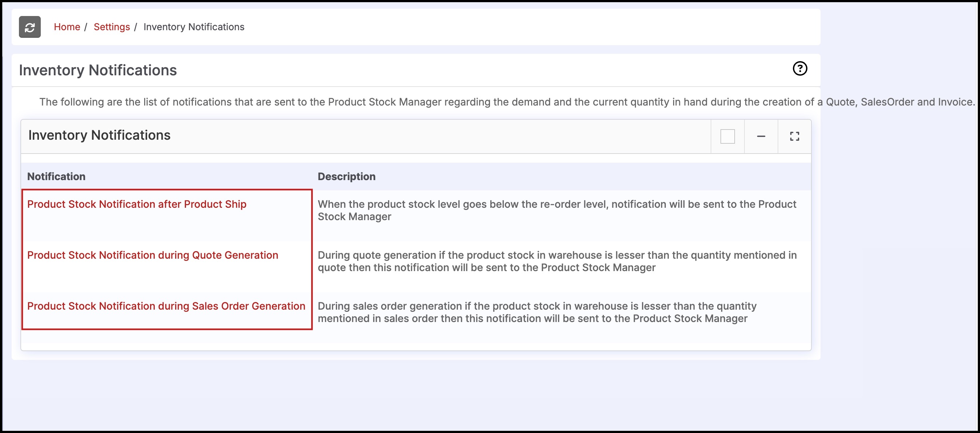Click the introductory paragraph about Product Stock Manager
The width and height of the screenshot is (980, 433).
coord(507,102)
